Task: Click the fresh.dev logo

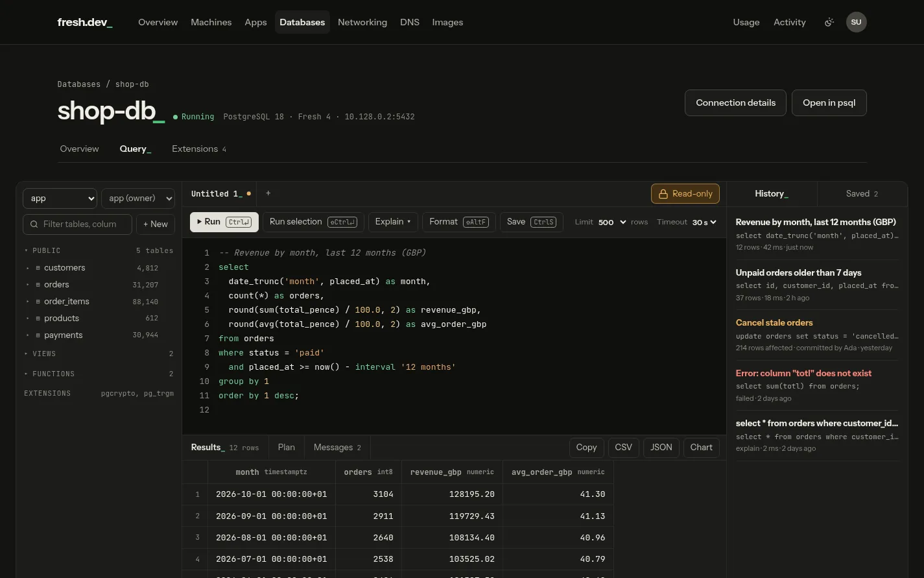Action: [85, 22]
